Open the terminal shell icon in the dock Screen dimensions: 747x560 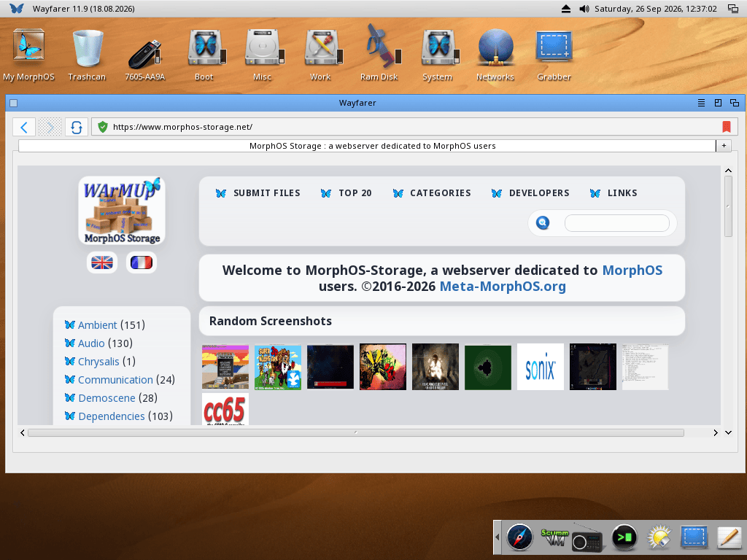(x=624, y=537)
